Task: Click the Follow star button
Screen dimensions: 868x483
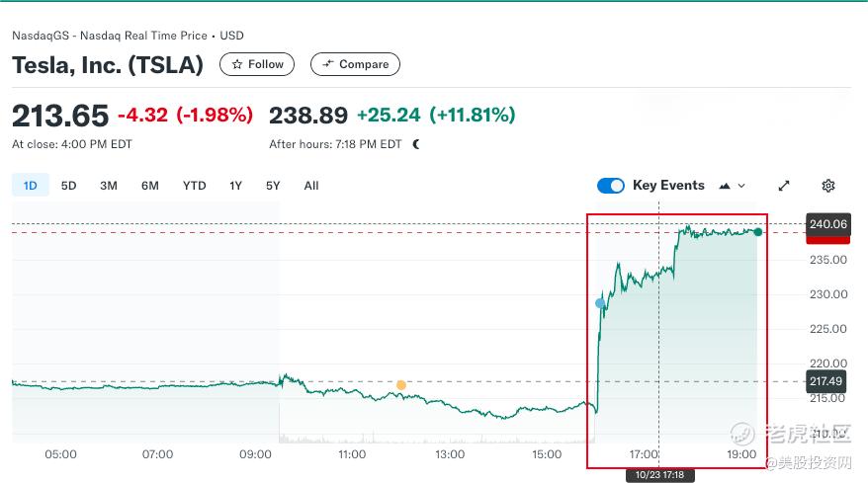Action: [x=257, y=64]
